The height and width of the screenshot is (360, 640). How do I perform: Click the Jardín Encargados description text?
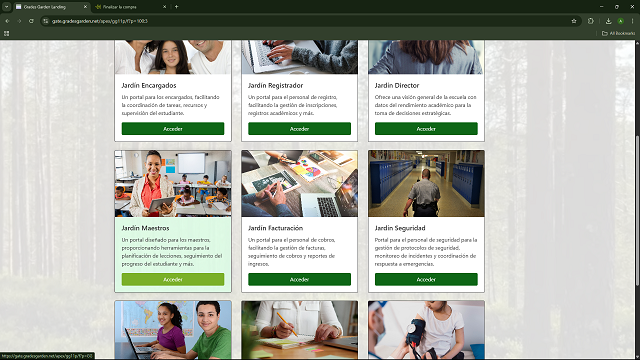pyautogui.click(x=171, y=105)
